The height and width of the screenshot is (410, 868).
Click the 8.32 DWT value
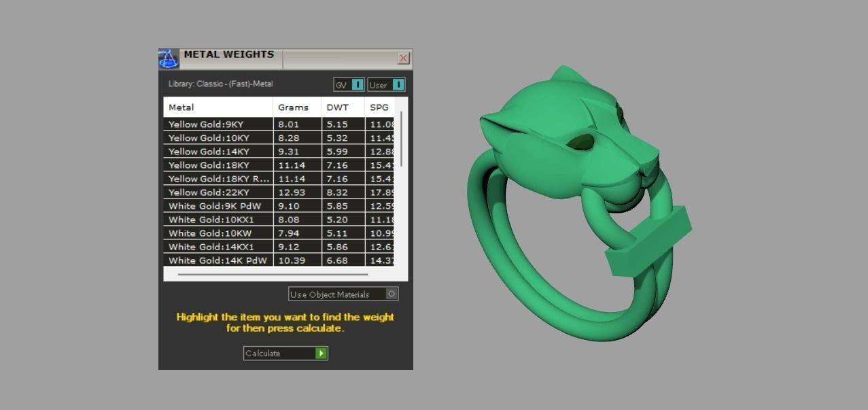(x=337, y=192)
